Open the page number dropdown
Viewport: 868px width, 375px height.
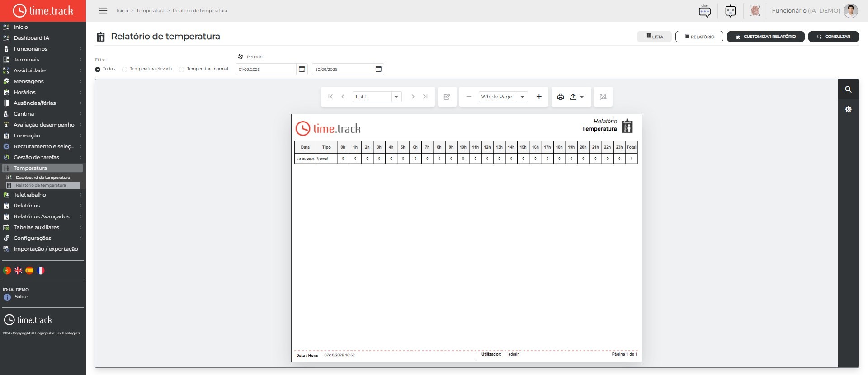click(396, 97)
